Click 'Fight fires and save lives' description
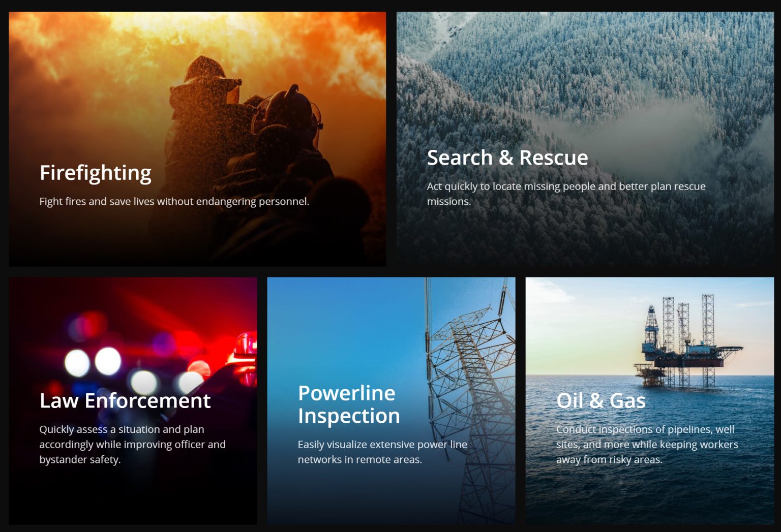This screenshot has height=532, width=781. 174,202
